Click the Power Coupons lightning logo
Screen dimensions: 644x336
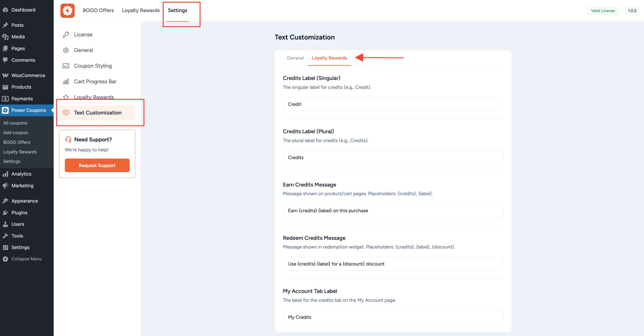click(67, 11)
